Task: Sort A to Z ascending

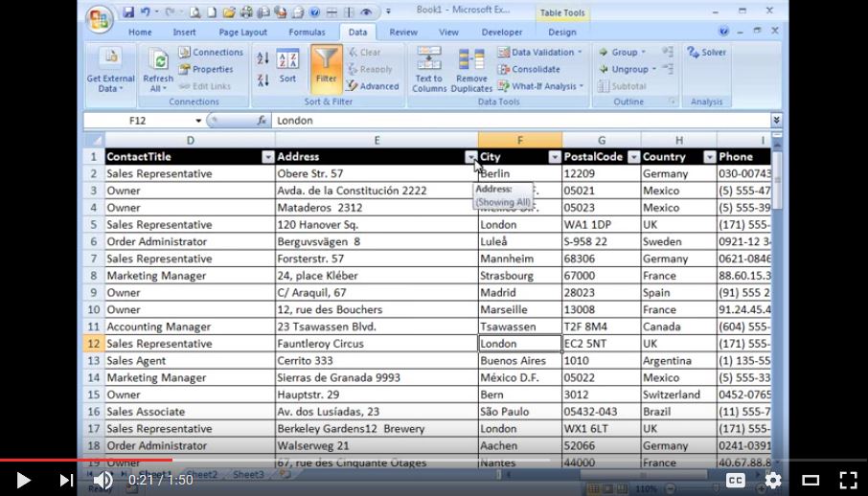Action: [263, 57]
